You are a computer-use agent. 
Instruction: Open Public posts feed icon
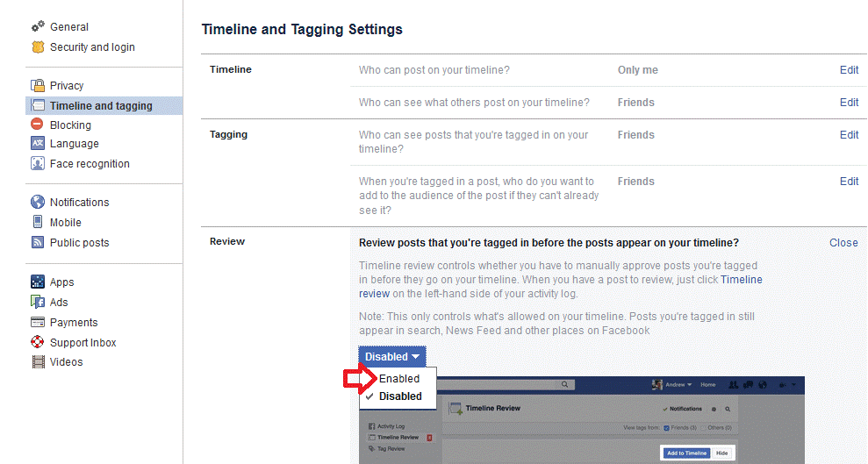(38, 242)
